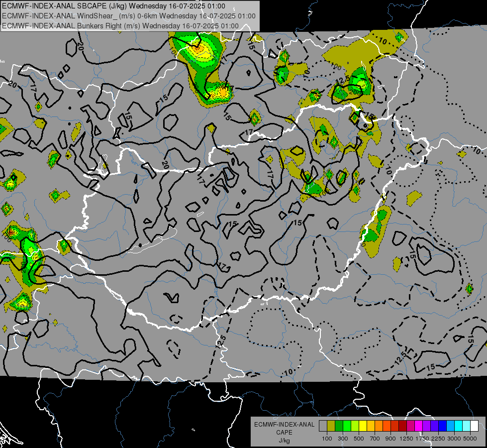This screenshot has height=448, width=487.
Task: Select the dark maroon red legend swatch
Action: click(402, 426)
